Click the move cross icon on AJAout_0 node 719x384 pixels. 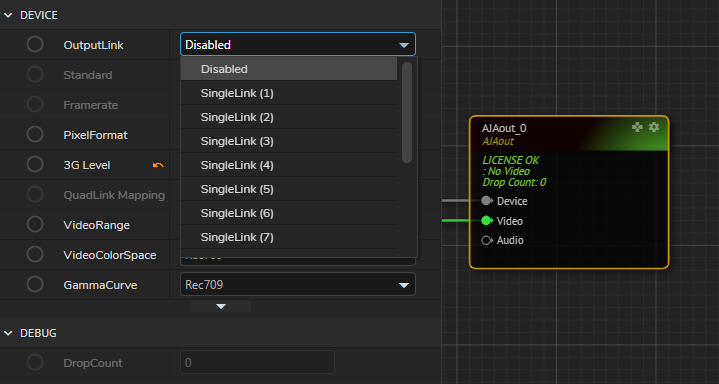tap(637, 127)
